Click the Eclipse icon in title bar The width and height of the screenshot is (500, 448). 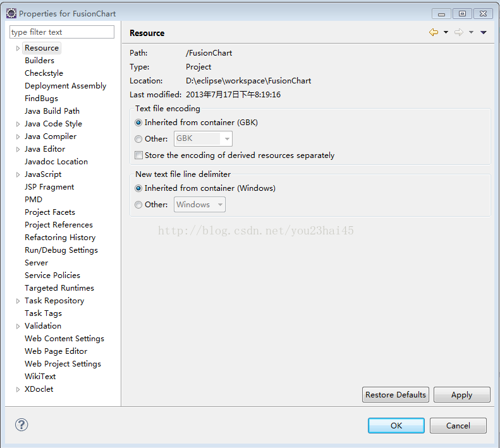click(x=11, y=13)
